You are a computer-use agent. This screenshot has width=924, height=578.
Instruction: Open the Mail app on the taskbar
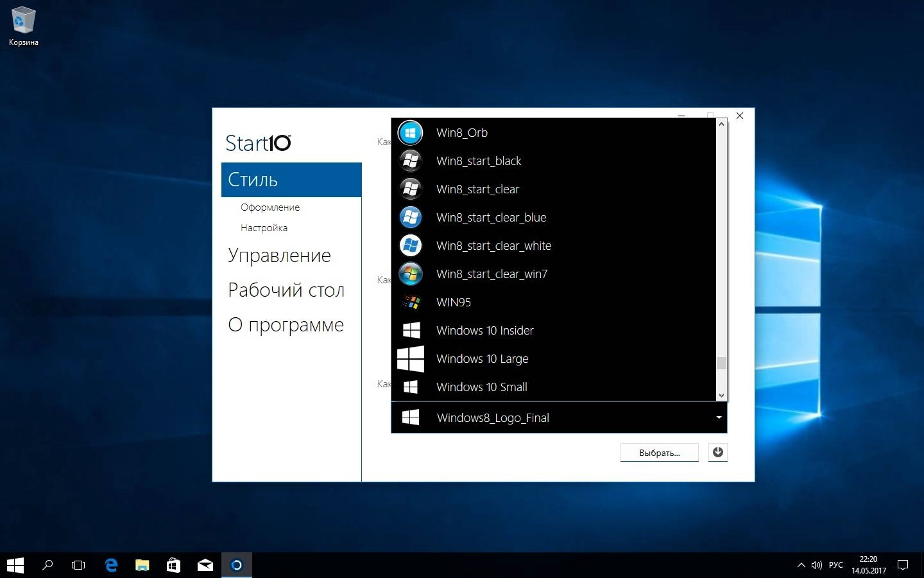[x=205, y=565]
